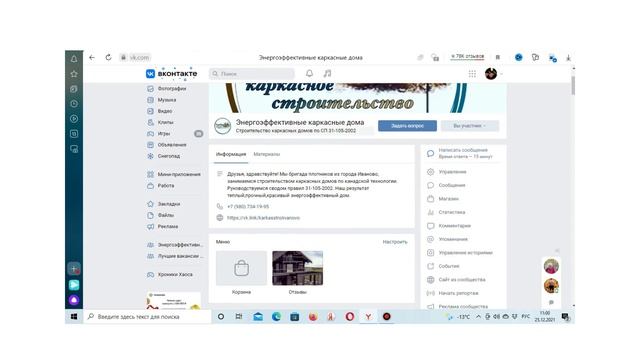The width and height of the screenshot is (640, 360).
Task: Open Комментарии in community panel
Action: click(449, 226)
